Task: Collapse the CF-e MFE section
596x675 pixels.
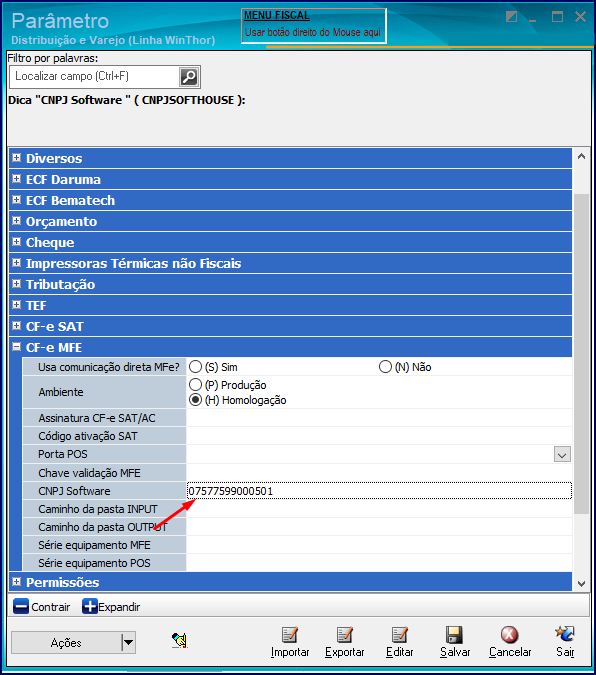Action: (16, 347)
